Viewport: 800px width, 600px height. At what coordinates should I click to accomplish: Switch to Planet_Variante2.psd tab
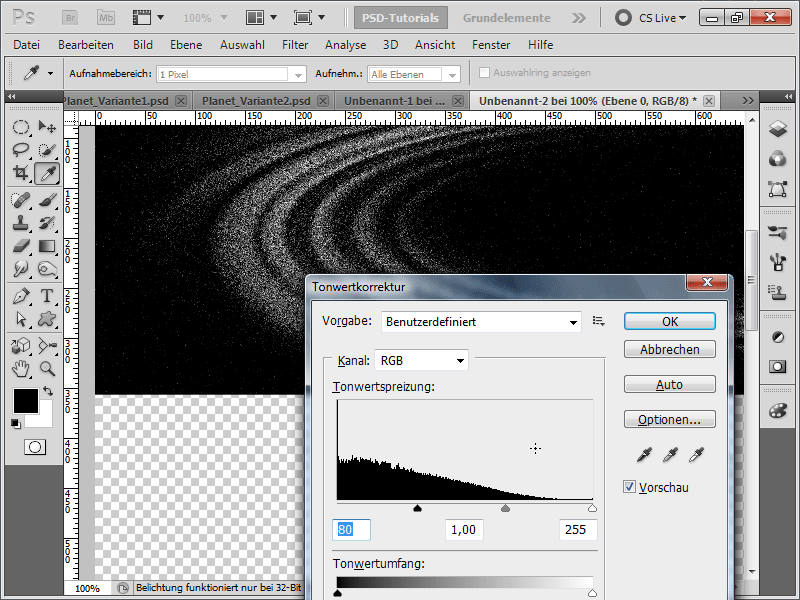point(256,101)
